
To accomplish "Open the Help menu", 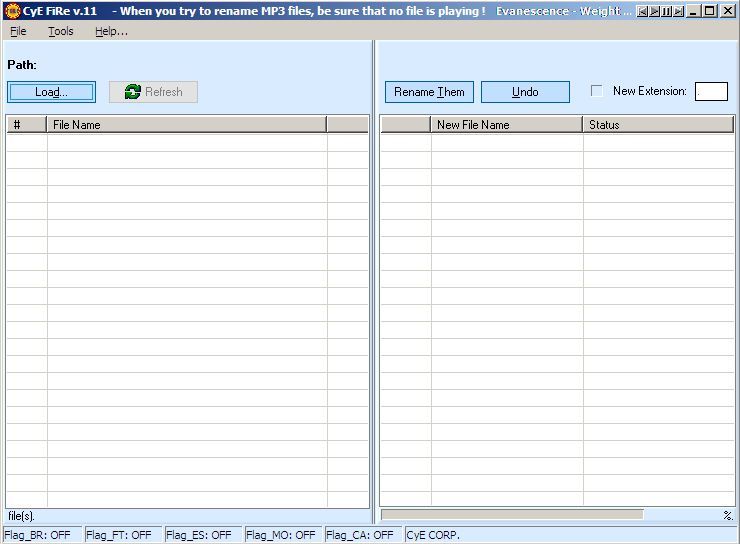I will 111,31.
